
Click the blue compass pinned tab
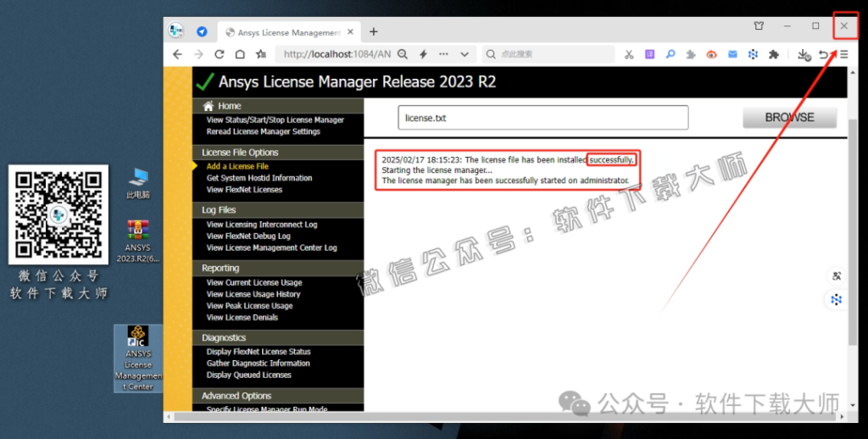pos(202,31)
